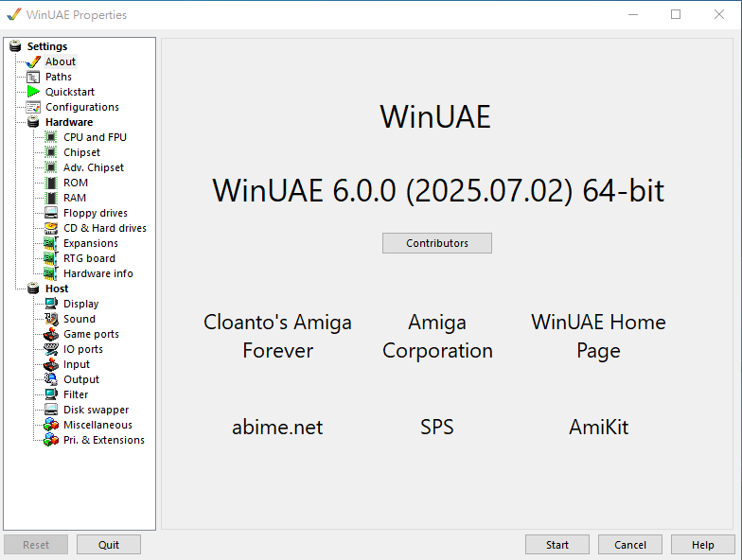Select RAM in the Hardware list
Image resolution: width=742 pixels, height=560 pixels.
click(75, 198)
